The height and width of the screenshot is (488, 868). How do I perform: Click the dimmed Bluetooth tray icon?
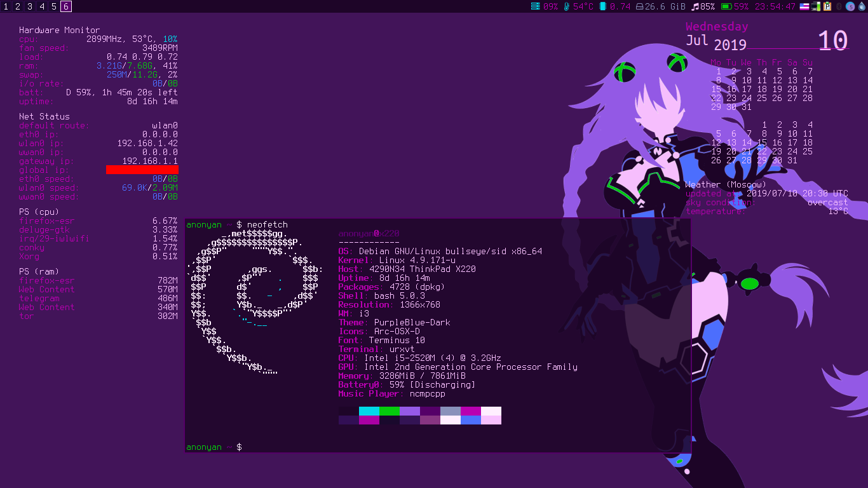pyautogui.click(x=839, y=6)
